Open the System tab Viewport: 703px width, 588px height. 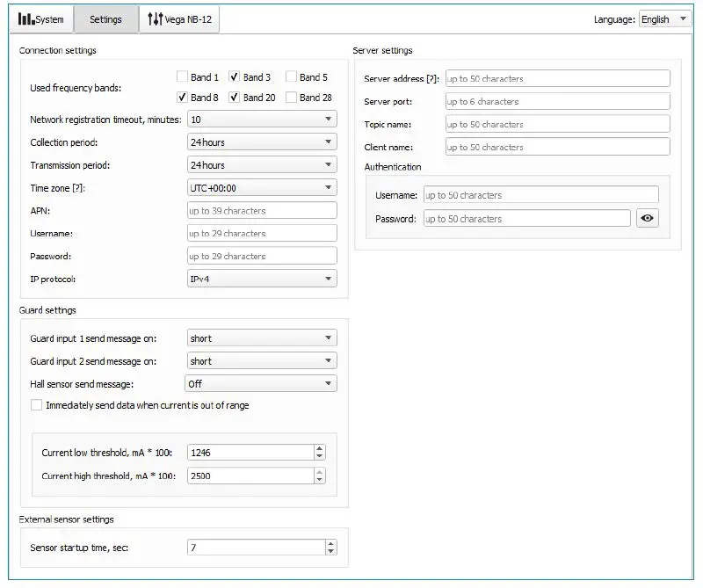[x=41, y=19]
